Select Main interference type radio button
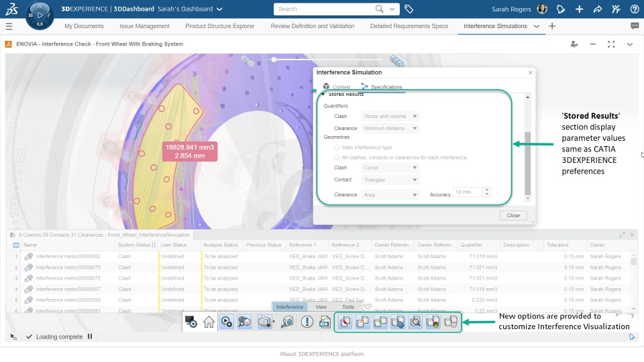 pyautogui.click(x=337, y=147)
